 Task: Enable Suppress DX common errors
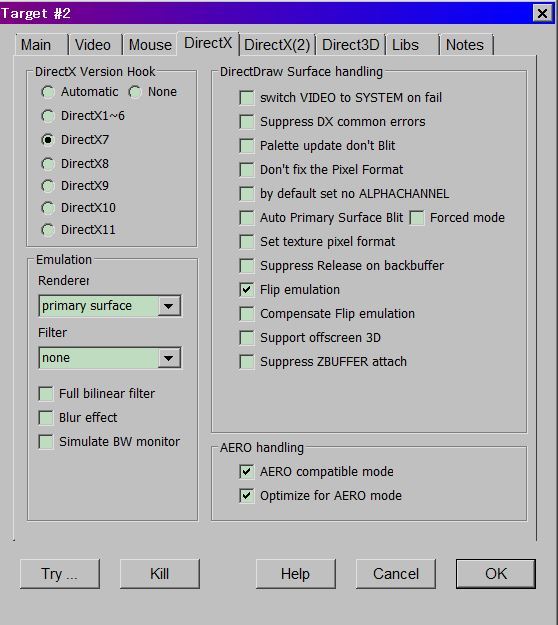click(x=247, y=122)
